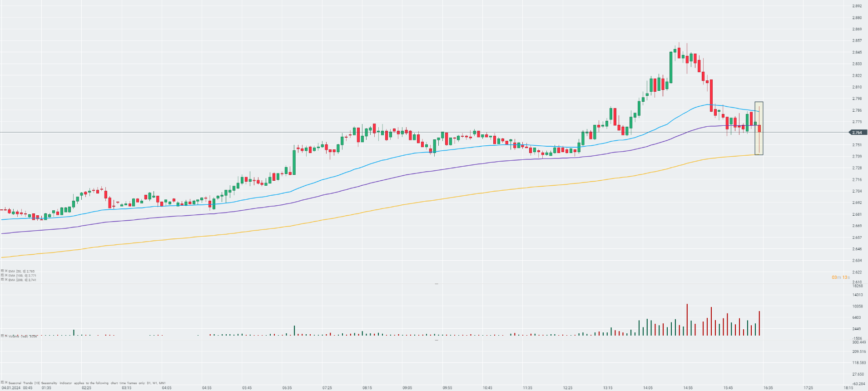The image size is (868, 391).
Task: Click the 2449 volume scale label
Action: [857, 329]
